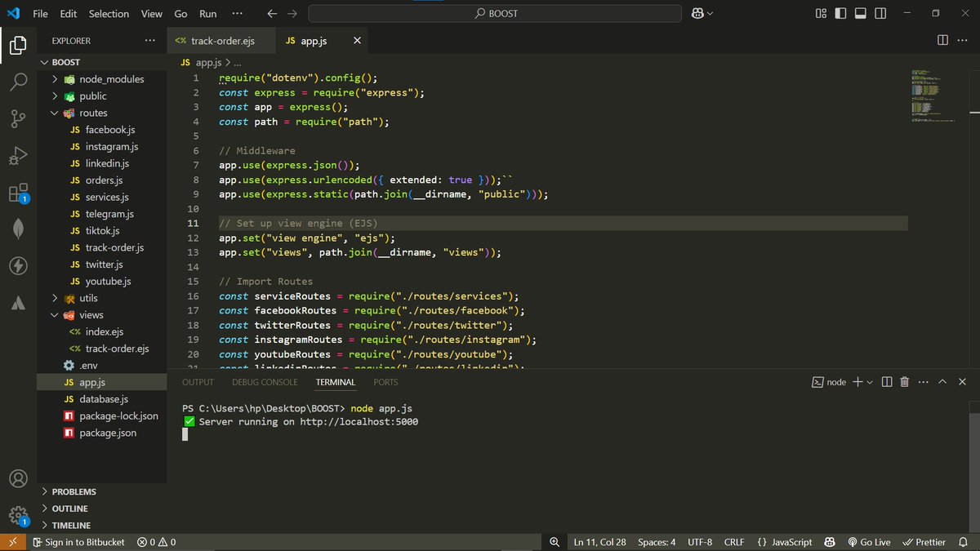
Task: Open the Search view in activity bar
Action: (18, 82)
